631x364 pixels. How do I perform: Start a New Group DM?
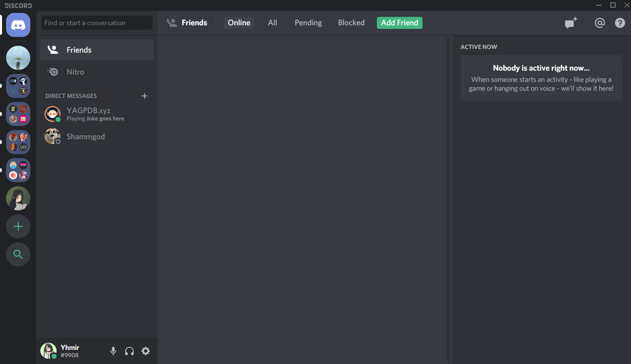tap(571, 23)
